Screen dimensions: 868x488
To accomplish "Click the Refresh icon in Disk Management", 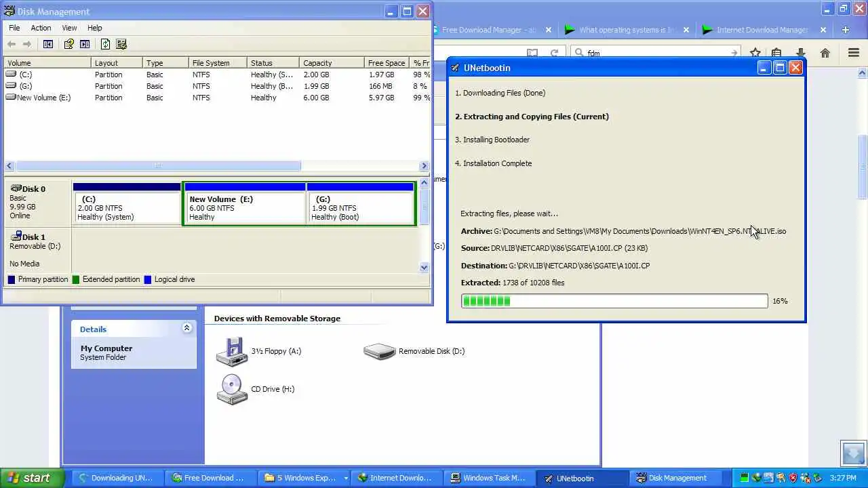I will [x=105, y=44].
